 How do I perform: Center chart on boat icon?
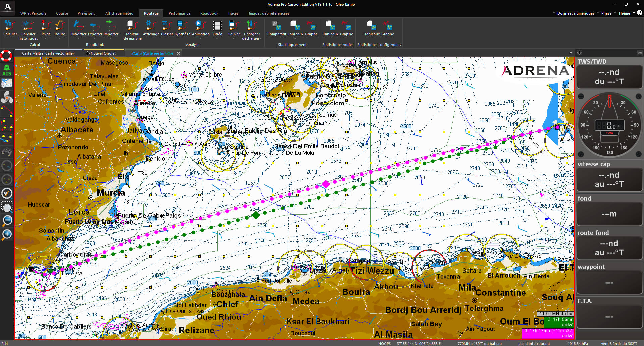tap(7, 193)
